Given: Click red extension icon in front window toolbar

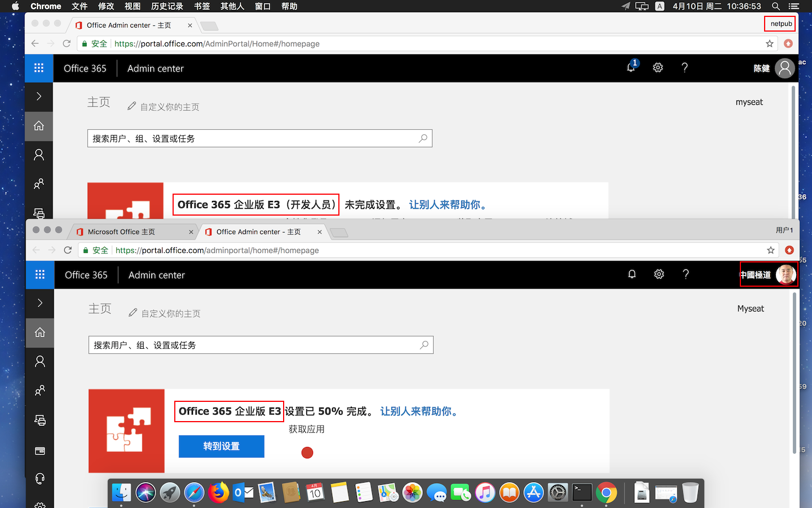Looking at the screenshot, I should coord(789,250).
